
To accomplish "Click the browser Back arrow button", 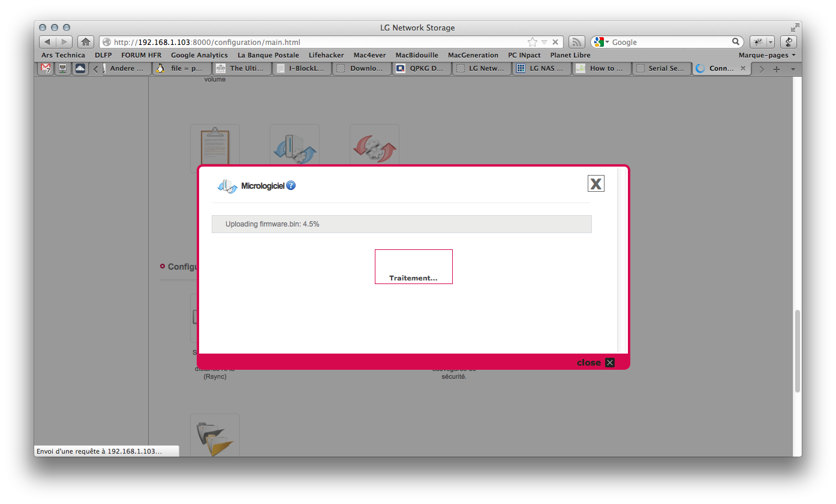I will (48, 42).
